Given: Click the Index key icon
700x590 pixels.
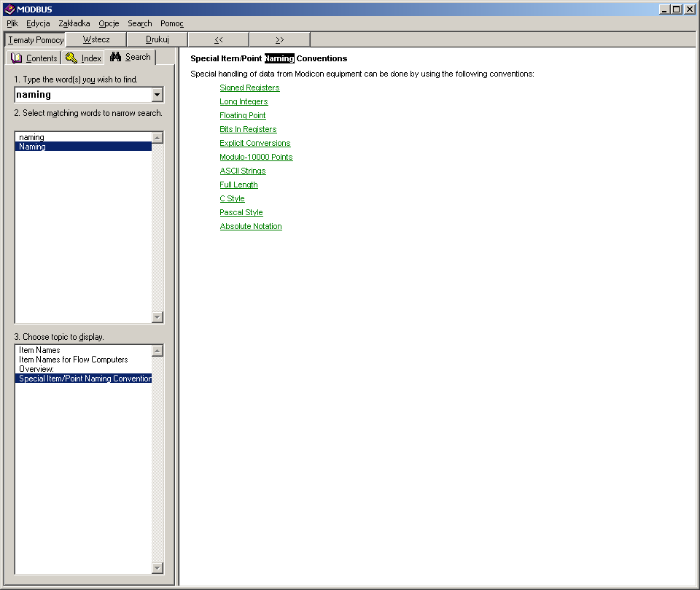Looking at the screenshot, I should tap(71, 58).
